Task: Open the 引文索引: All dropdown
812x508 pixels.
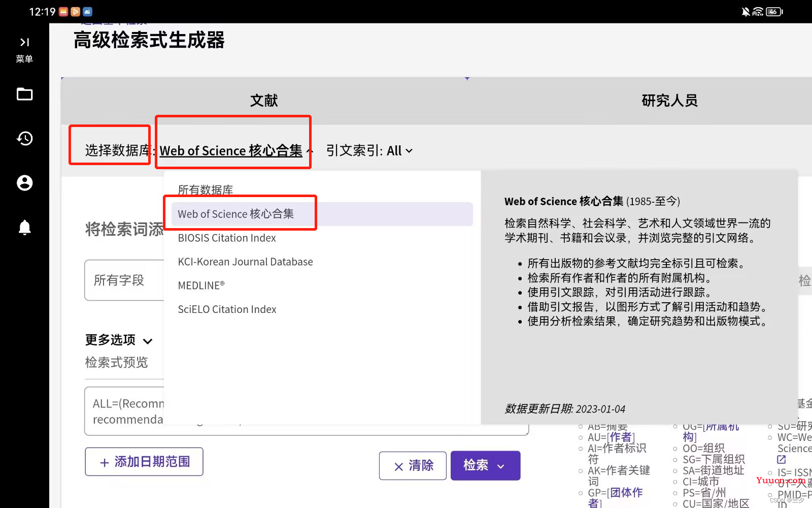Action: [369, 151]
